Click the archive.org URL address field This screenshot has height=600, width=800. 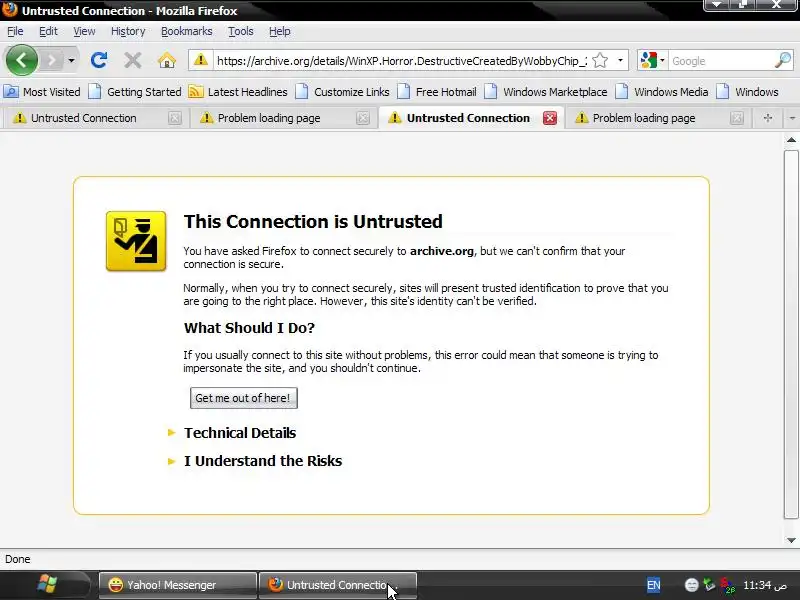coord(402,61)
